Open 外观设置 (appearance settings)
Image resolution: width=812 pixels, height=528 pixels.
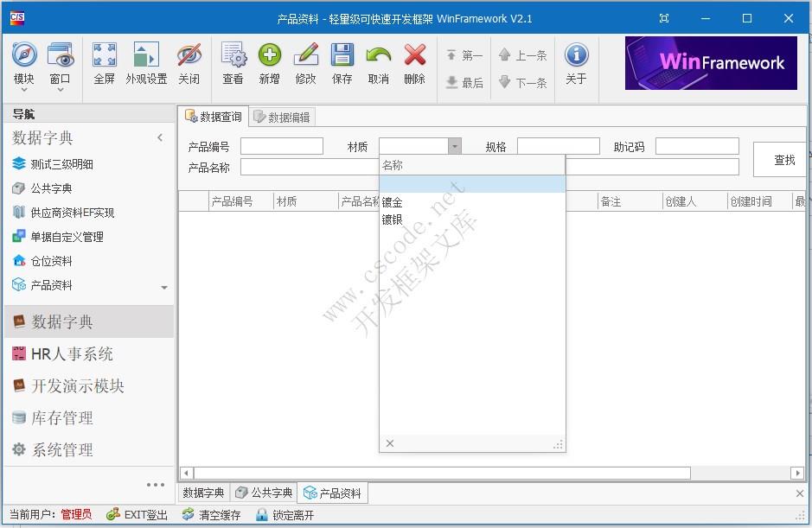tap(145, 62)
